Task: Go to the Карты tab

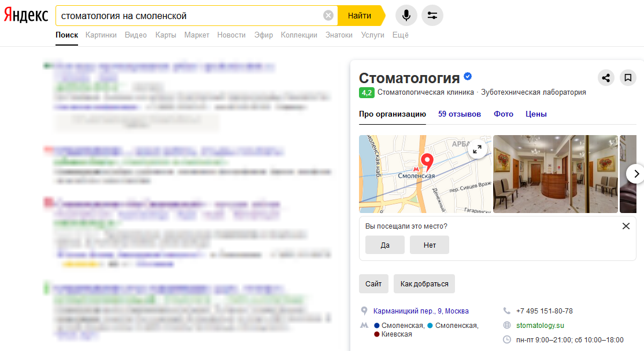Action: tap(165, 35)
